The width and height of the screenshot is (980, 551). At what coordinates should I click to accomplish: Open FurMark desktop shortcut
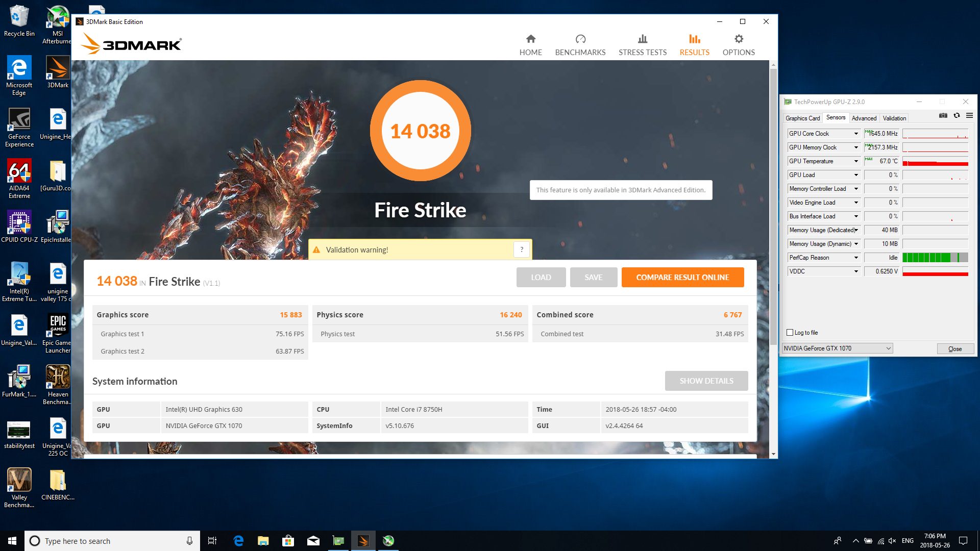click(x=19, y=381)
